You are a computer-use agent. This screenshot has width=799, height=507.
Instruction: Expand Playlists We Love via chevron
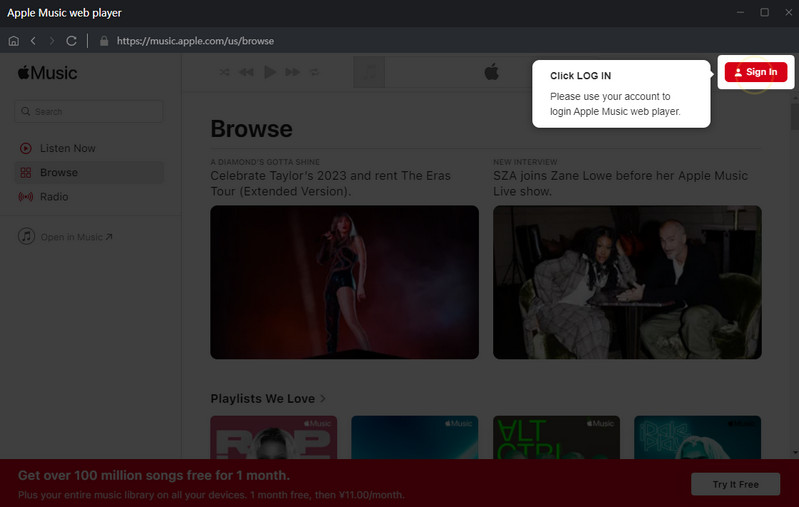click(323, 398)
